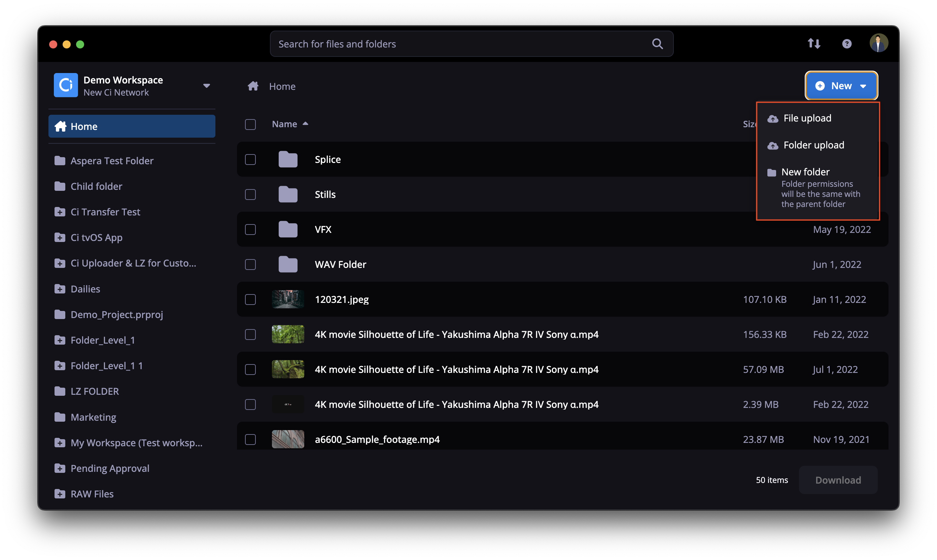The image size is (937, 560).
Task: Click the Home breadcrumb link
Action: (x=282, y=86)
